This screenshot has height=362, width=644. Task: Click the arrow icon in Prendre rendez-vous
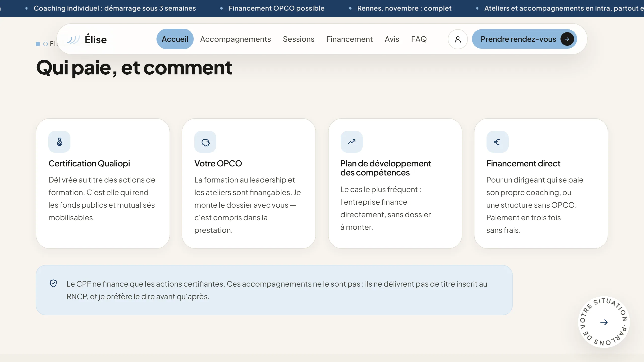coord(567,39)
